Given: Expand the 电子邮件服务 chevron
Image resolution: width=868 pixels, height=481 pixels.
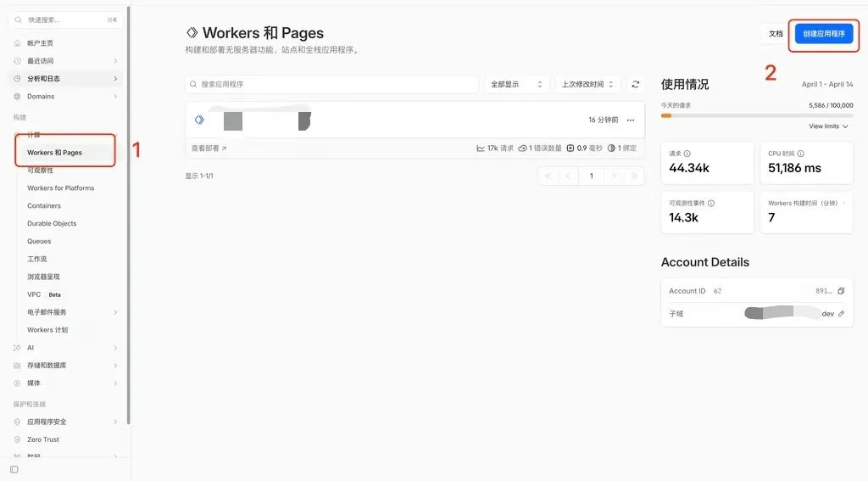Looking at the screenshot, I should [115, 312].
